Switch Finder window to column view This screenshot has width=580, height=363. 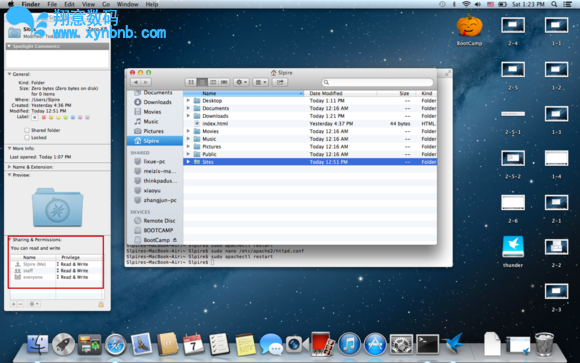pyautogui.click(x=213, y=82)
